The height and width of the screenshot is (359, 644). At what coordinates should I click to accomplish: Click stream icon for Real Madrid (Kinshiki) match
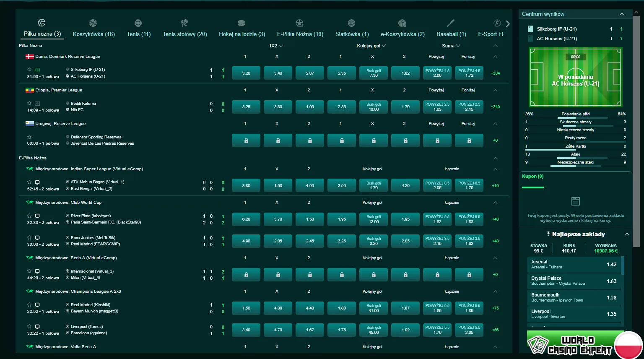37,304
